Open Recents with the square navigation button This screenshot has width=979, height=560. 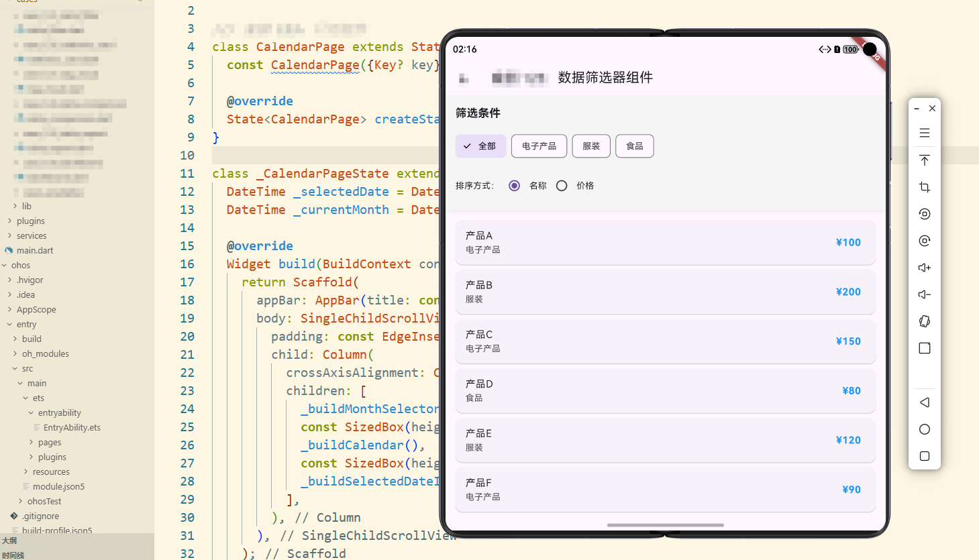tap(924, 456)
